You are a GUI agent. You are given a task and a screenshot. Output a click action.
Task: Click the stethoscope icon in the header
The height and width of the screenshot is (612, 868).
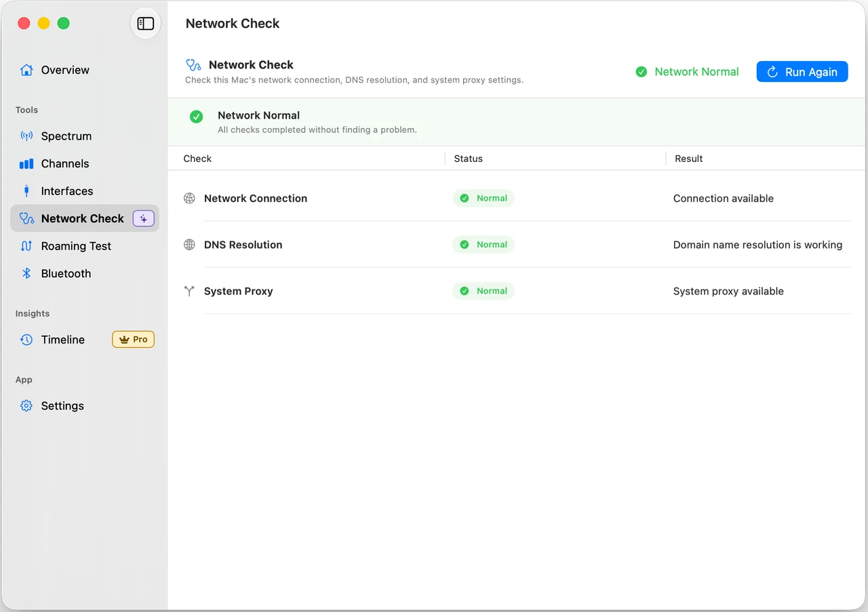[193, 65]
